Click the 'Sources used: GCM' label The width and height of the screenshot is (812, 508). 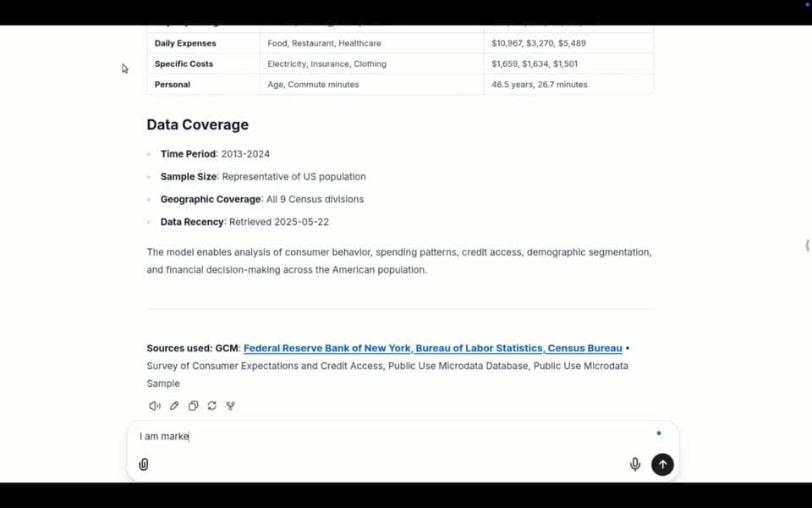[193, 348]
